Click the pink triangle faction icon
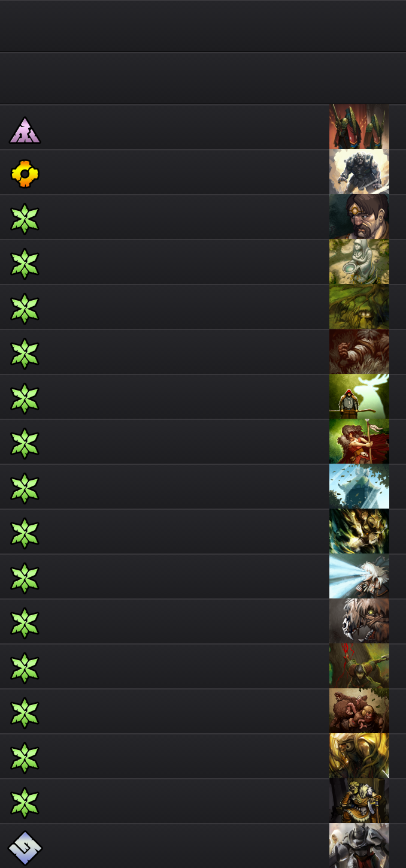This screenshot has height=868, width=406. [x=25, y=130]
